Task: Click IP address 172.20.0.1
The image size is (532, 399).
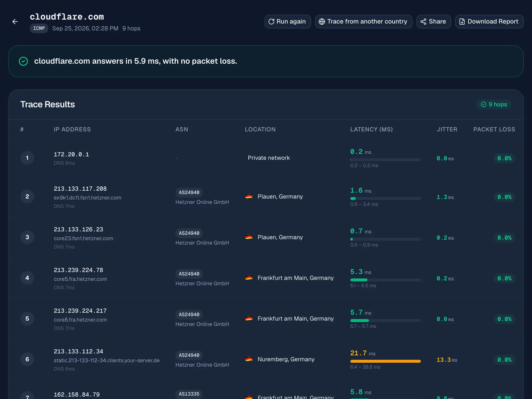Action: pos(71,154)
